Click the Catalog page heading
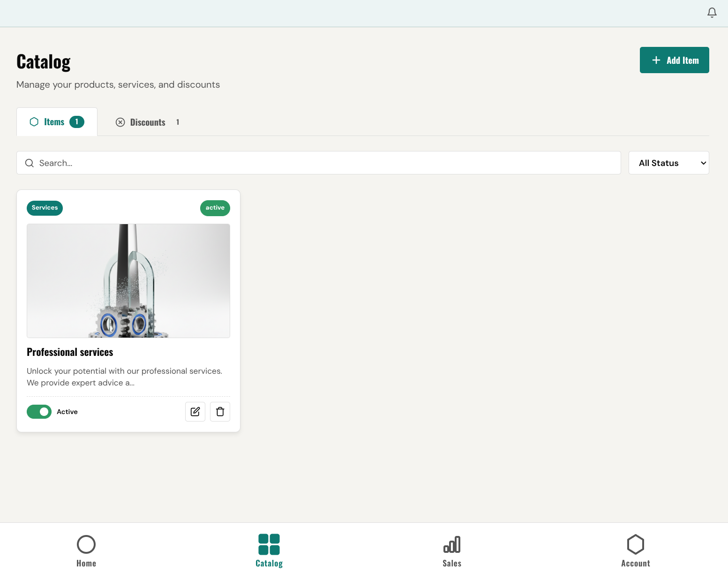 [x=44, y=62]
